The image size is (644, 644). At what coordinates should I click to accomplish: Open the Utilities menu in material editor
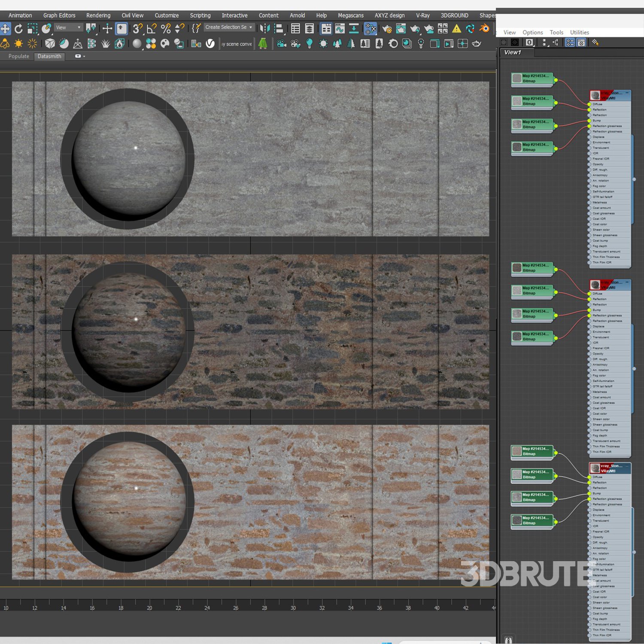[579, 32]
